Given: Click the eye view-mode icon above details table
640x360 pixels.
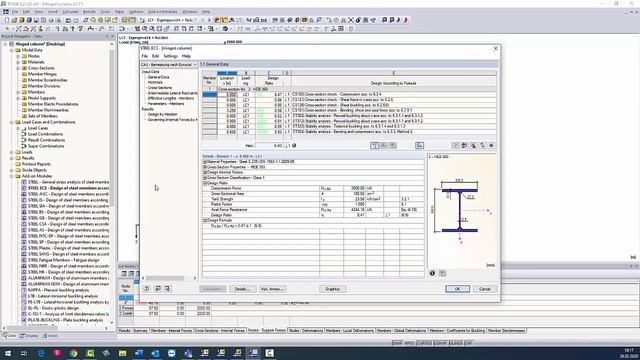Looking at the screenshot, I should 491,145.
